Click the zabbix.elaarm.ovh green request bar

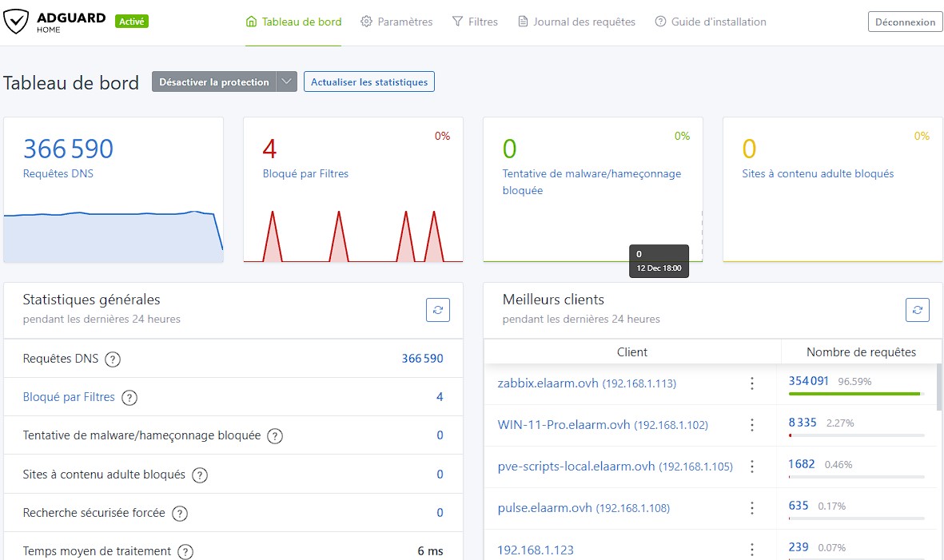click(854, 394)
